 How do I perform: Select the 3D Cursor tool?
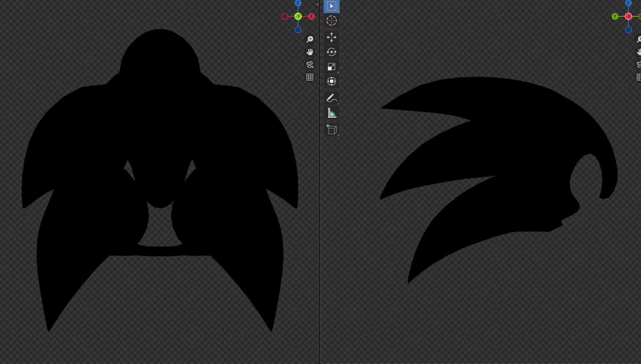pos(332,21)
